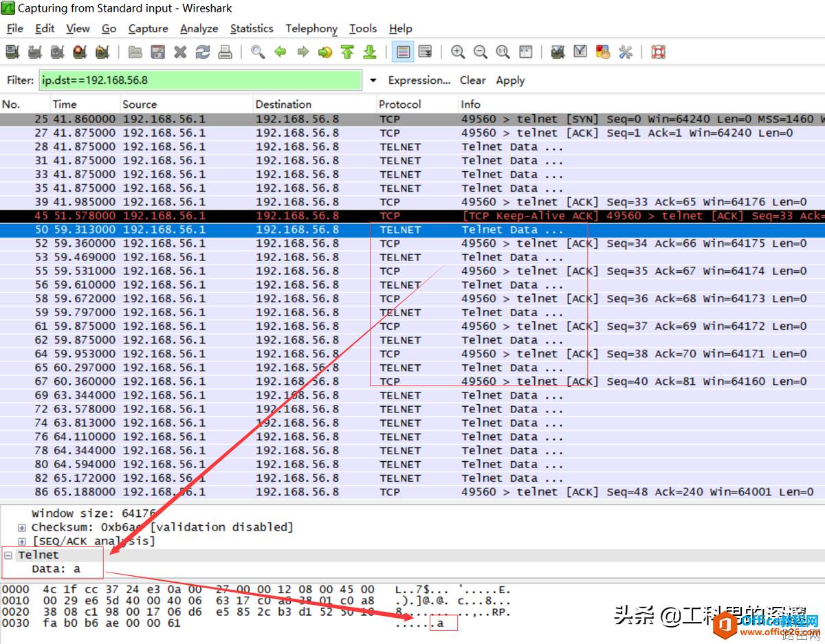Open the coloring rules icon
This screenshot has height=644, width=825.
pyautogui.click(x=603, y=52)
